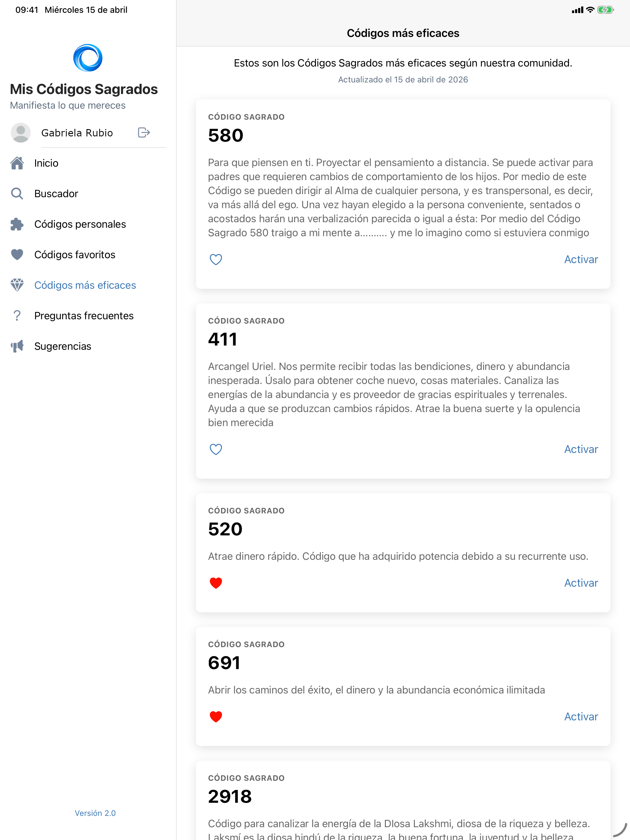Favorite code 411 with heart outline
Image resolution: width=630 pixels, height=840 pixels.
click(x=216, y=449)
